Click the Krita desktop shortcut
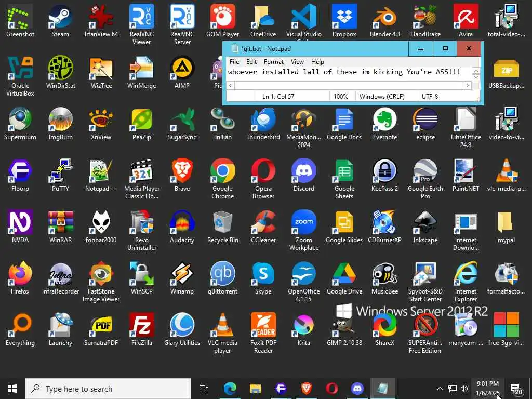This screenshot has height=399, width=532. click(x=303, y=329)
